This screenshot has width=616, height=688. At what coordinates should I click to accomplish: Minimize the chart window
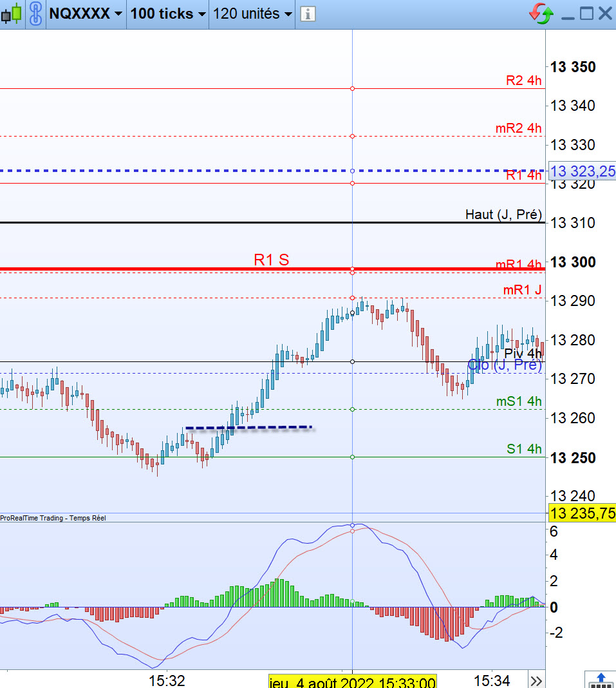pos(568,17)
